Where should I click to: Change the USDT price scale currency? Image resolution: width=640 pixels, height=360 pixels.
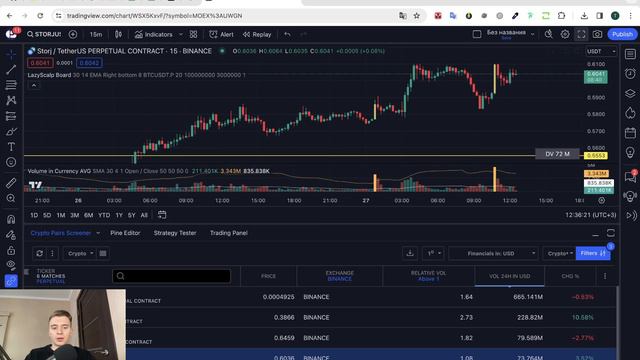601,51
